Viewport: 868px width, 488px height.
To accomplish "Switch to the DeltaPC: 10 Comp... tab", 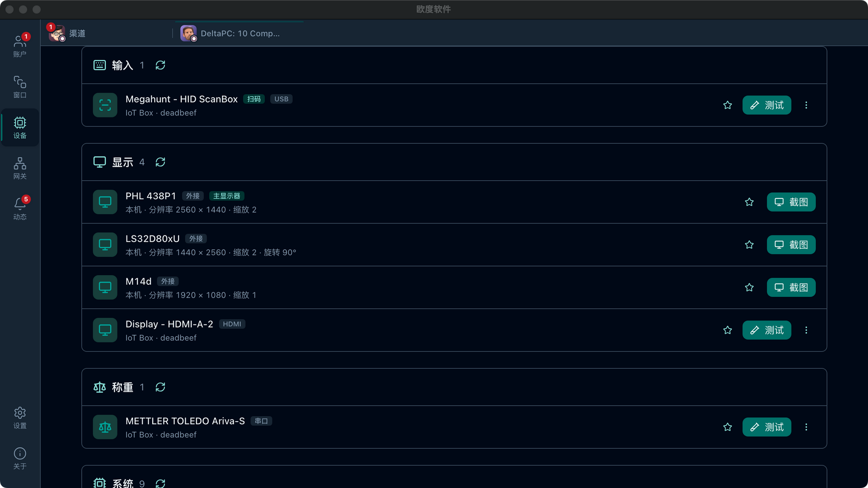I will pyautogui.click(x=240, y=33).
